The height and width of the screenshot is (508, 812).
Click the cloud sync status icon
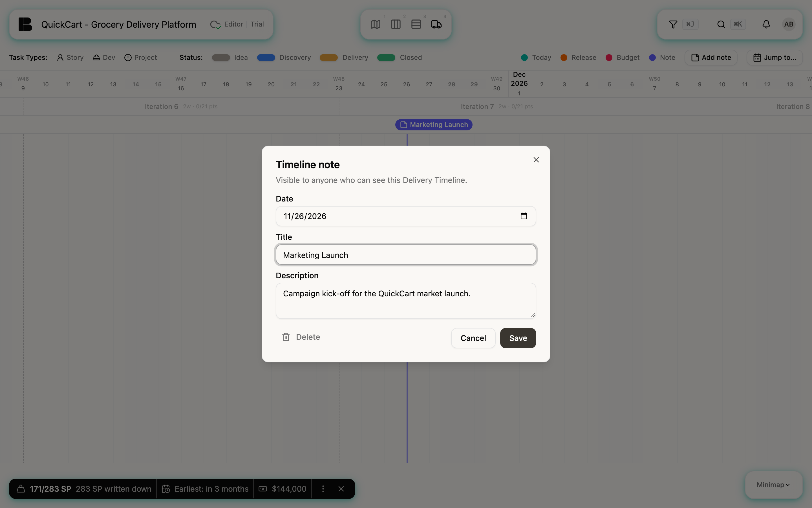coord(215,25)
